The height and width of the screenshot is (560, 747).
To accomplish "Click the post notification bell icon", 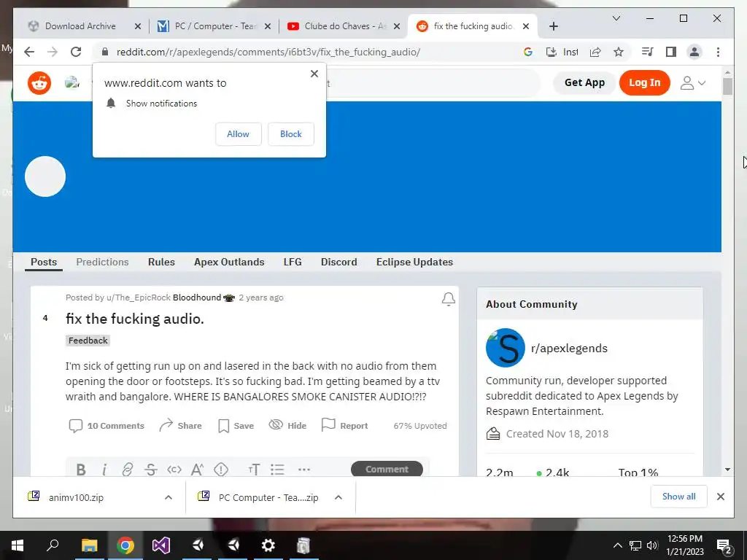I will point(449,299).
